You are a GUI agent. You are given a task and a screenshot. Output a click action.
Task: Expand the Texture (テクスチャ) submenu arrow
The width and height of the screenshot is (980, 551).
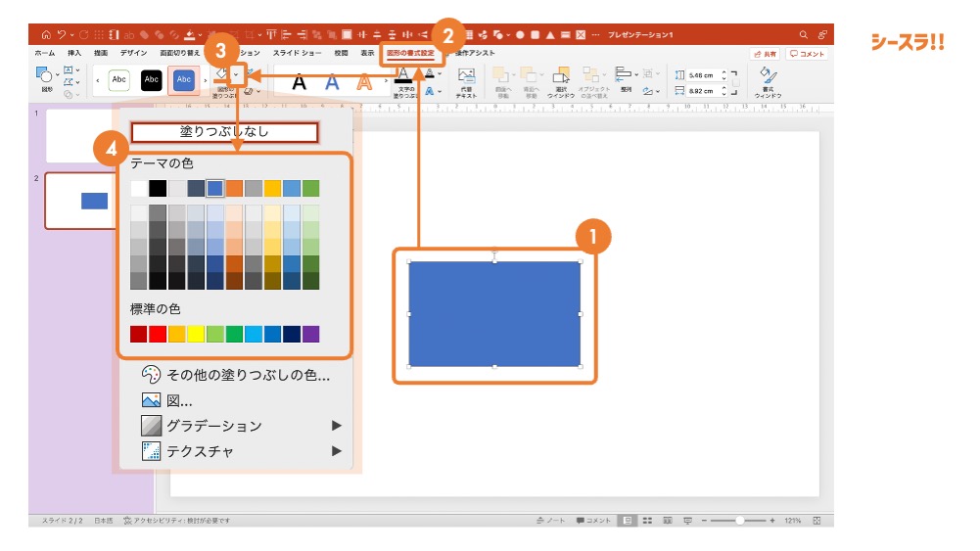[337, 451]
